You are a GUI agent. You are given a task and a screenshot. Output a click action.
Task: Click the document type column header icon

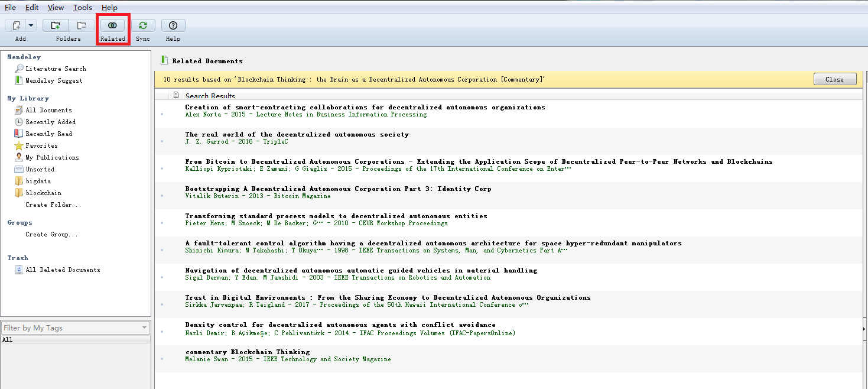175,95
